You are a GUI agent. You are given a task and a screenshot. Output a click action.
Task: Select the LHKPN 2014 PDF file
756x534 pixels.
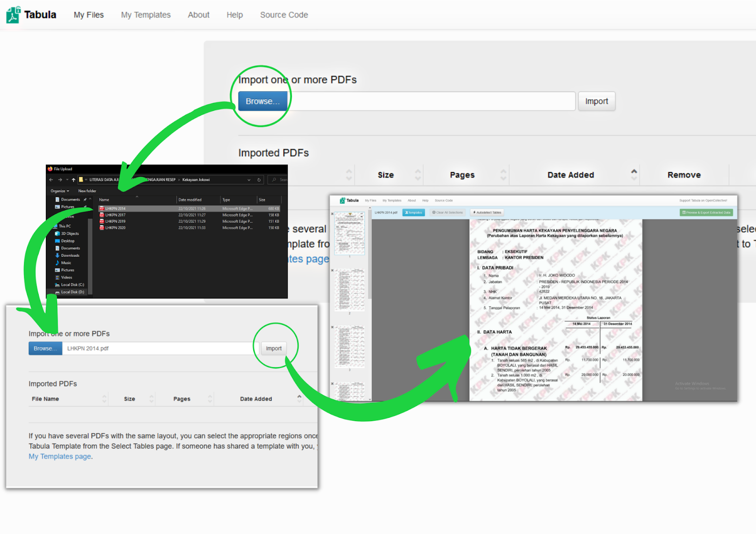[x=189, y=208]
